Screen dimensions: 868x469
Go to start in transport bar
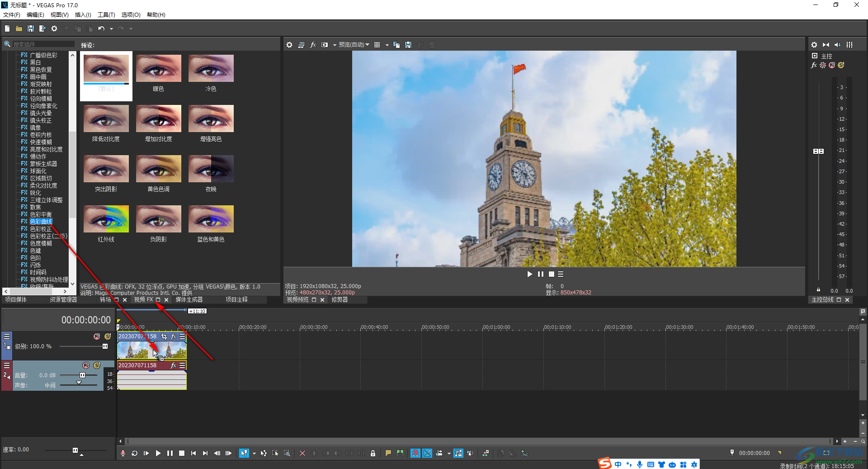point(193,453)
